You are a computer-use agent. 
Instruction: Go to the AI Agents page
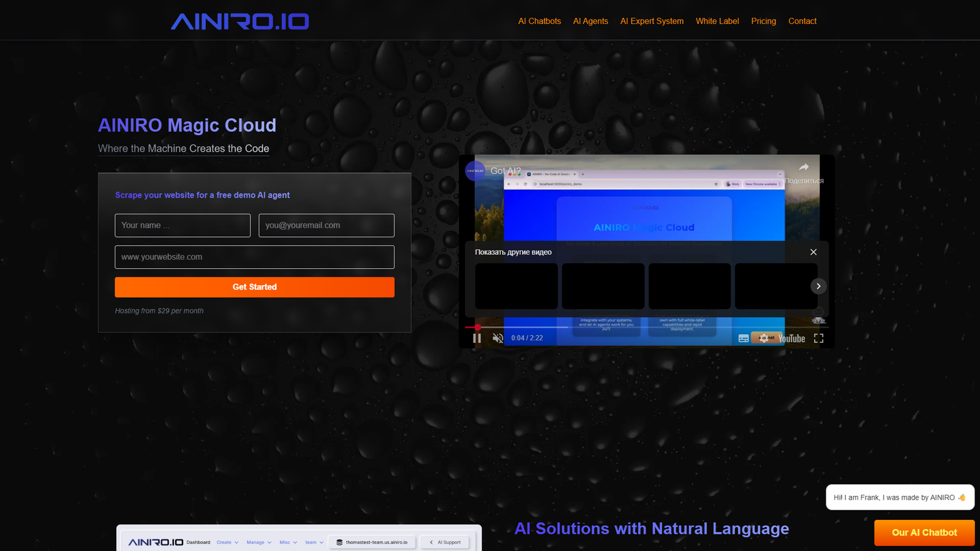pos(590,21)
